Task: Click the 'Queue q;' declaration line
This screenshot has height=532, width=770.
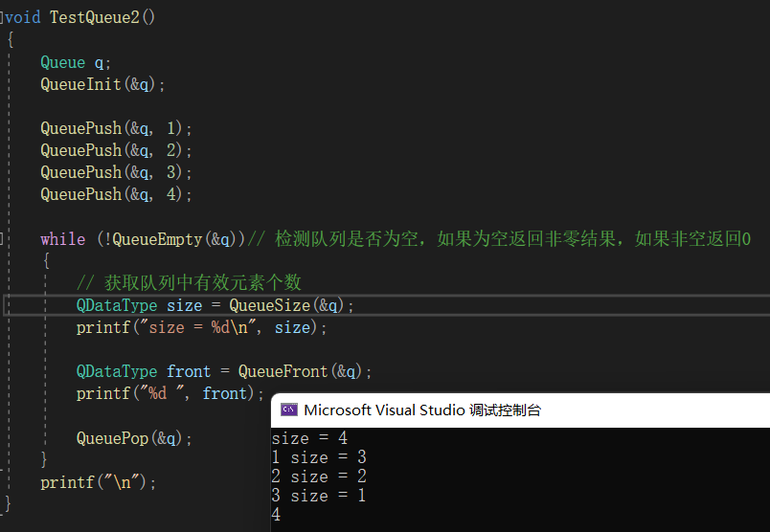Action: pos(76,63)
